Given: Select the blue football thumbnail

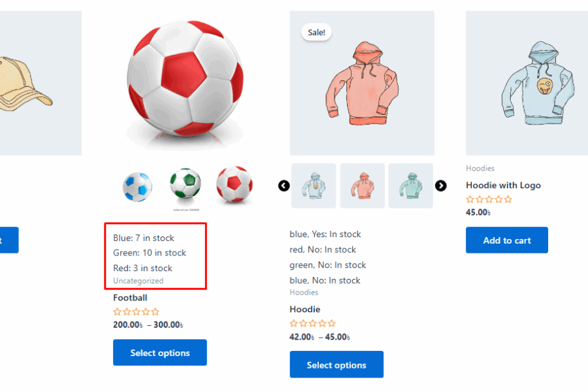Looking at the screenshot, I should tap(137, 186).
